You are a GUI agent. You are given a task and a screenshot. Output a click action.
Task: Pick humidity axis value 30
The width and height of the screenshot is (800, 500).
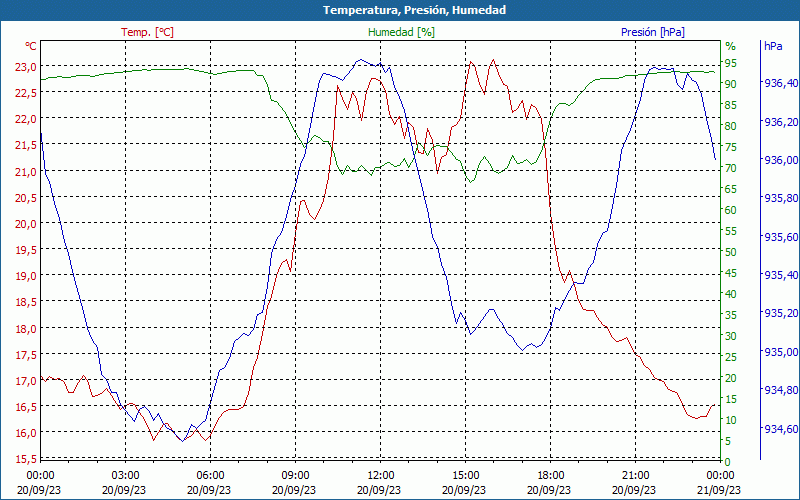point(731,336)
